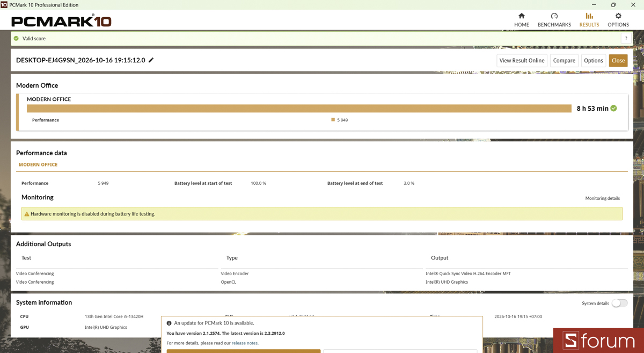644x353 pixels.
Task: Click the Video Encoder type cell
Action: tap(235, 273)
